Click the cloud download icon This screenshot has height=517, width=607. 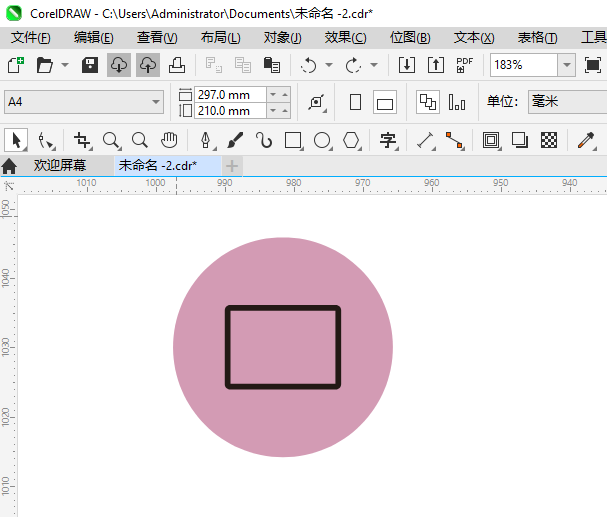[x=119, y=65]
